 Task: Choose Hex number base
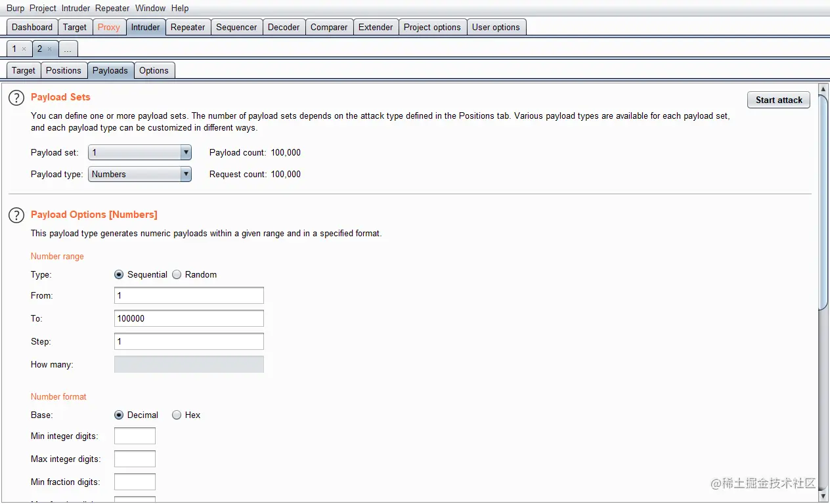(177, 415)
